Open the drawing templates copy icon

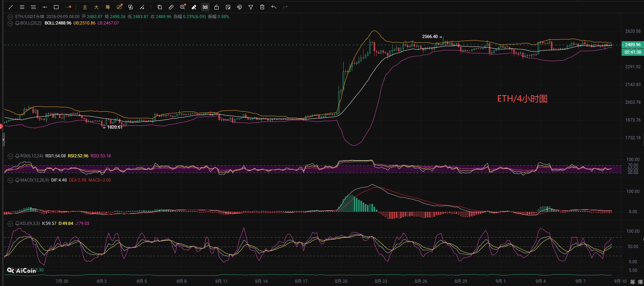pyautogui.click(x=160, y=7)
